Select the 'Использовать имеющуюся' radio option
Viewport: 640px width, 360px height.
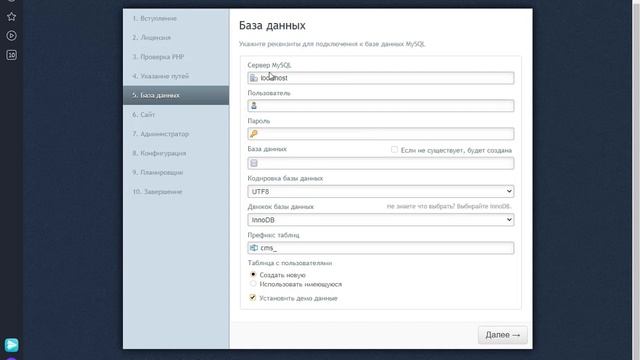pos(253,283)
